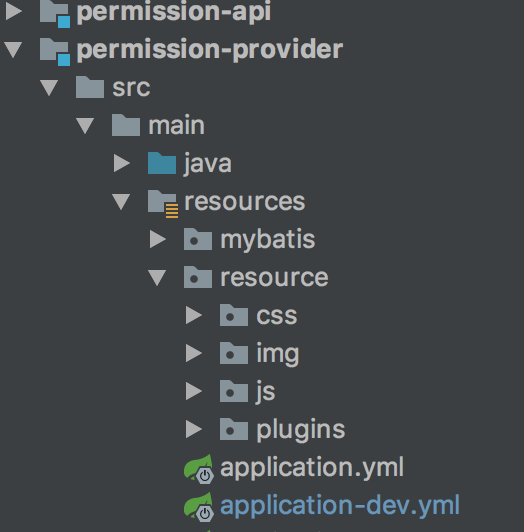
Task: Select the js folder label
Action: click(265, 392)
